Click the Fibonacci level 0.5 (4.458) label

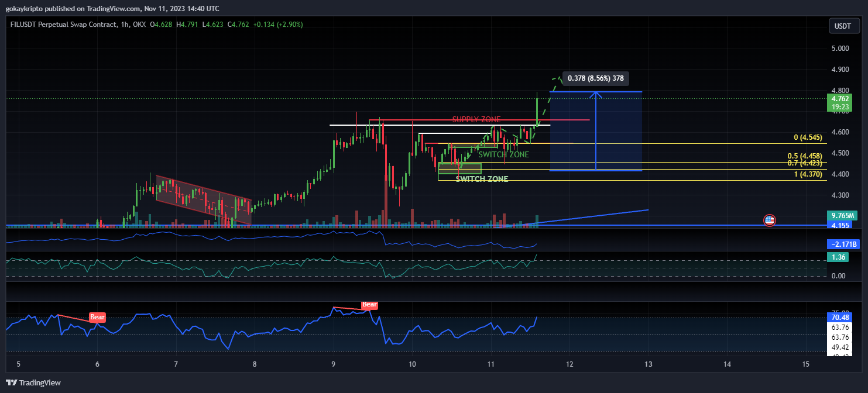805,156
